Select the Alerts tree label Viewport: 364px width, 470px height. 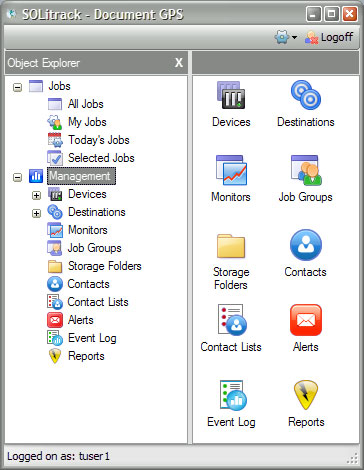81,320
